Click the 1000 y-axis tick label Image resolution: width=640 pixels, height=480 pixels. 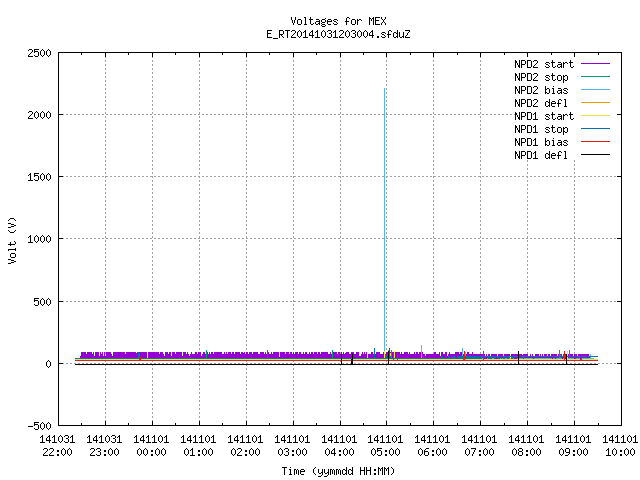click(39, 239)
